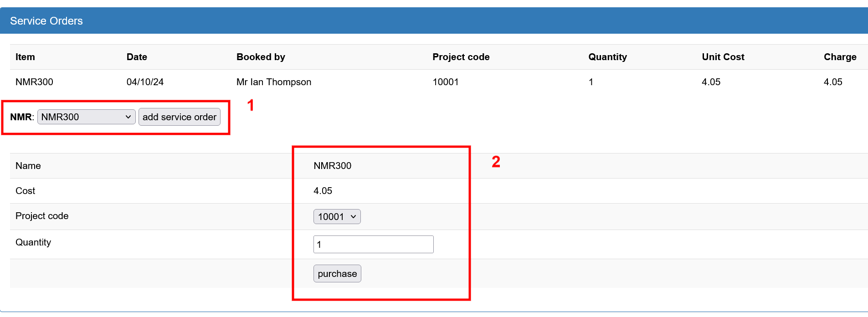Click the NMR300 value beside Name
This screenshot has height=317, width=868.
pyautogui.click(x=332, y=166)
